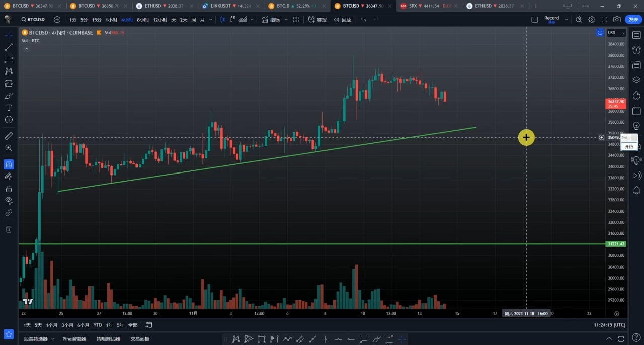
Task: Open chart settings gear in top toolbar
Action: 592,19
